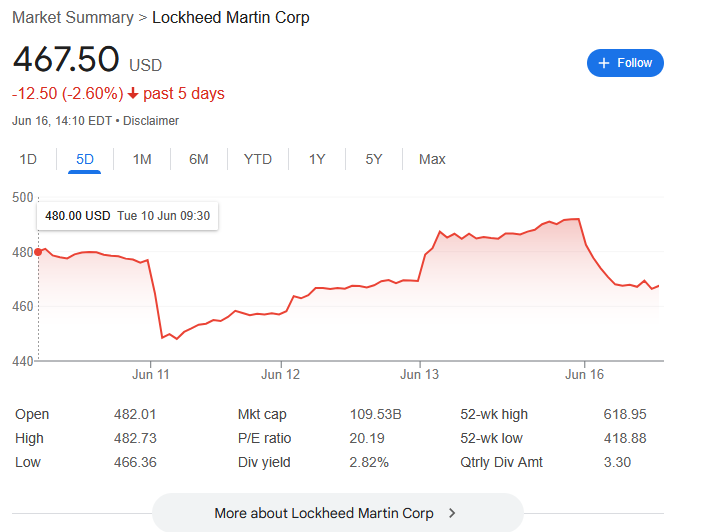Click the 52-wk low value 418.88
Image resolution: width=705 pixels, height=532 pixels.
pos(625,438)
